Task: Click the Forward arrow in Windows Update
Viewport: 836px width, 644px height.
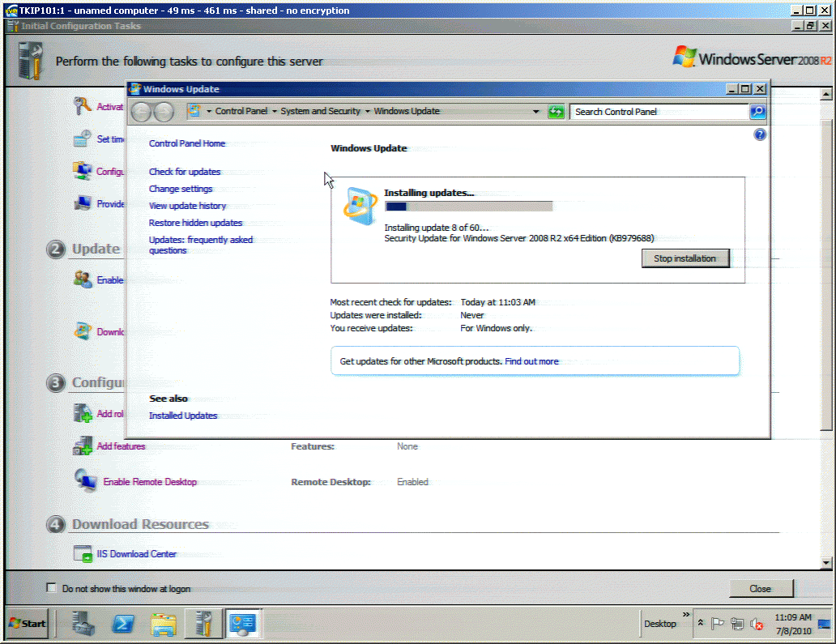Action: 164,112
